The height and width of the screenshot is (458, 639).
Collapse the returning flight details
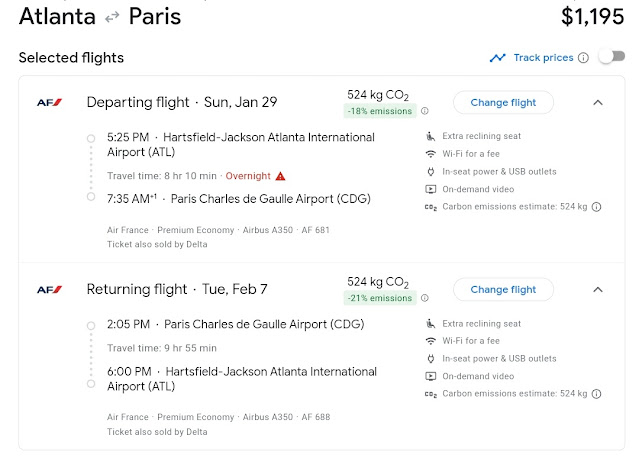click(x=598, y=289)
